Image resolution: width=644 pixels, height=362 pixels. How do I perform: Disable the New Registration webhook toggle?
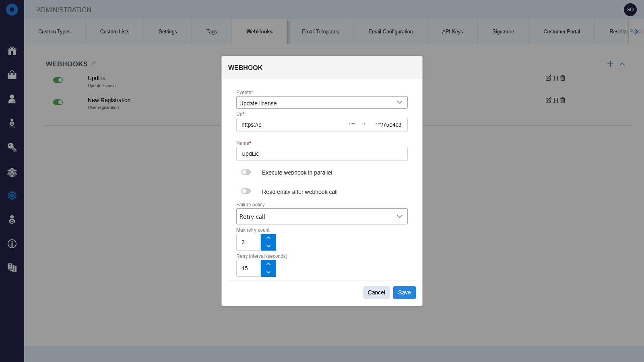[58, 102]
